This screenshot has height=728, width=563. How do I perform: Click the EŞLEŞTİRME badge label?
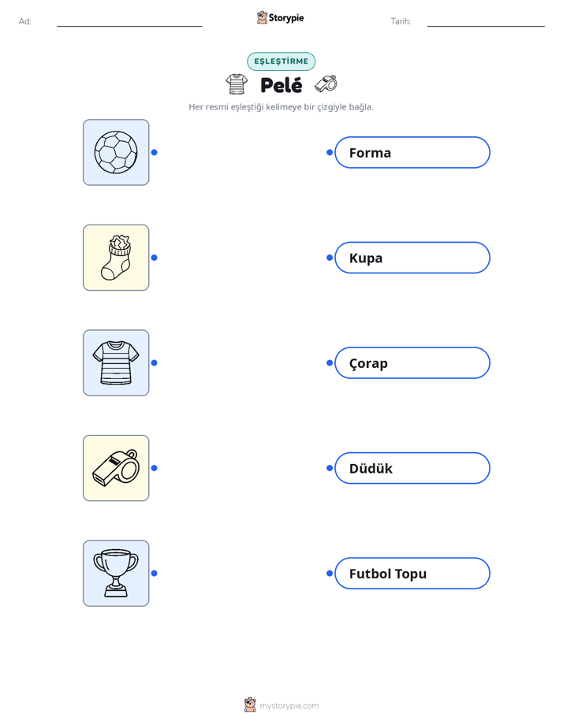point(281,61)
